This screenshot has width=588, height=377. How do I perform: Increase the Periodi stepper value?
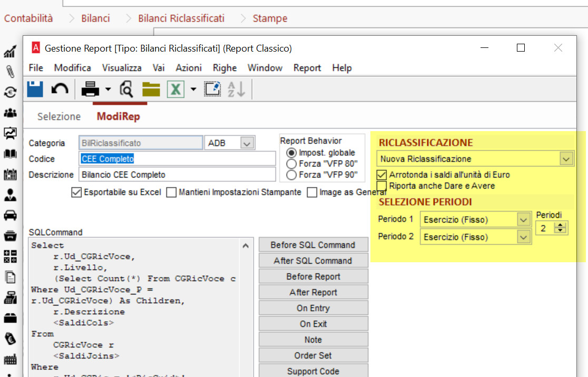coord(560,225)
